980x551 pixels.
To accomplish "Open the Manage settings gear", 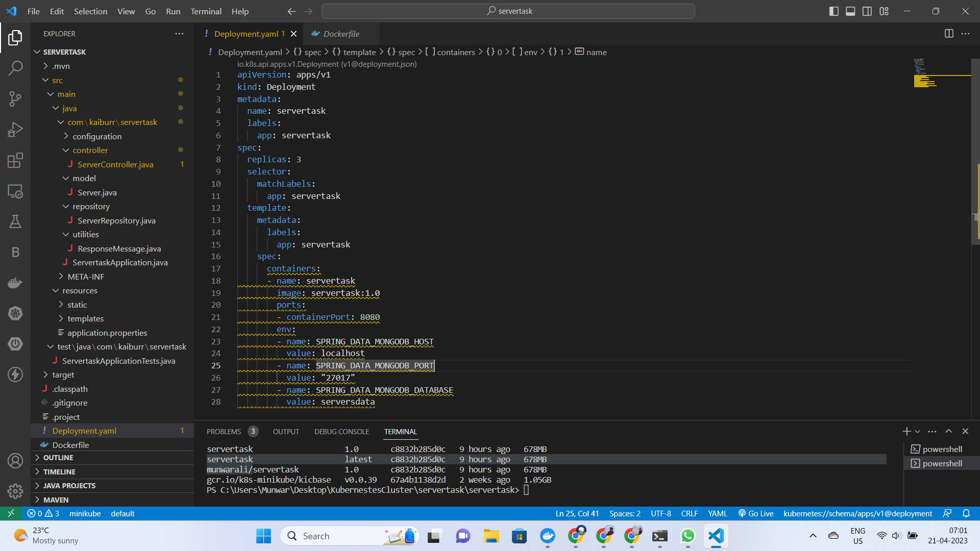I will coord(16,491).
